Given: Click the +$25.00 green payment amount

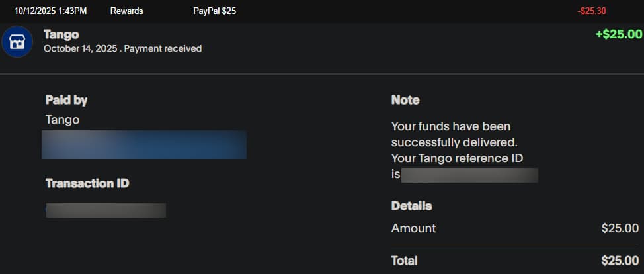Looking at the screenshot, I should point(618,34).
